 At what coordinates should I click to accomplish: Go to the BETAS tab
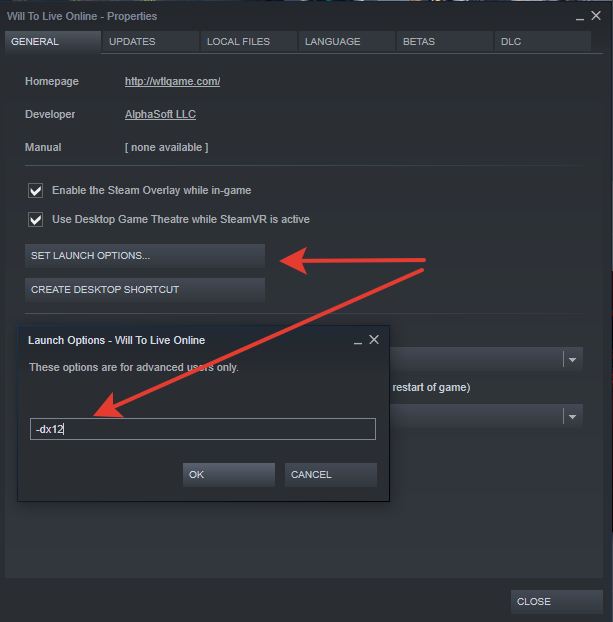click(x=418, y=42)
